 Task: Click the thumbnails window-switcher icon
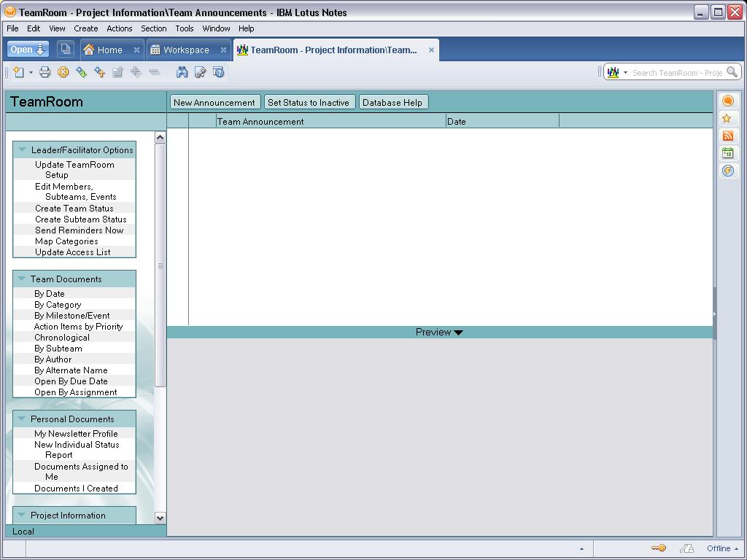[x=65, y=49]
